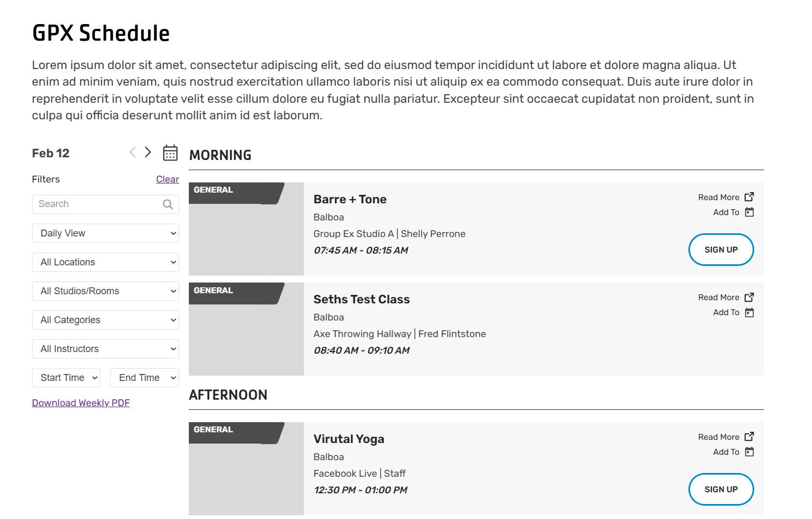This screenshot has height=519, width=812.
Task: Click into the Search input field
Action: click(96, 204)
